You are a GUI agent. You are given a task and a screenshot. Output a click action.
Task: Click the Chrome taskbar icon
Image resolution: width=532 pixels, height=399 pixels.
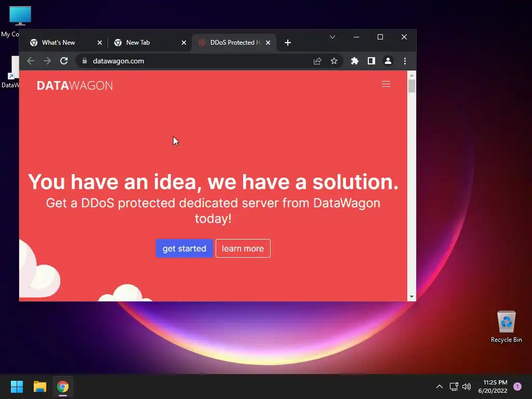[63, 387]
